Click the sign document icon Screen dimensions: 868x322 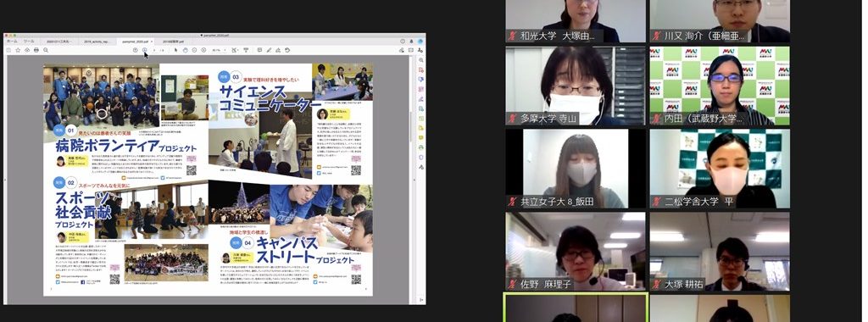278,50
